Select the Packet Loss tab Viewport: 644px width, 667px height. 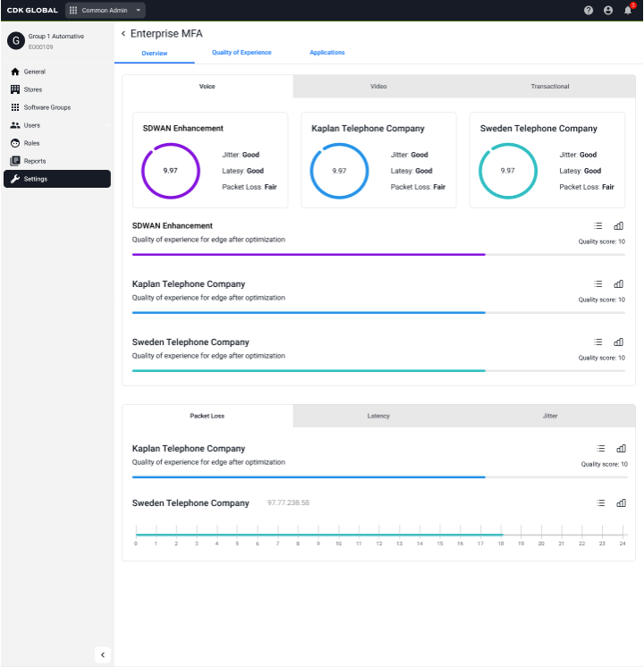tap(208, 416)
